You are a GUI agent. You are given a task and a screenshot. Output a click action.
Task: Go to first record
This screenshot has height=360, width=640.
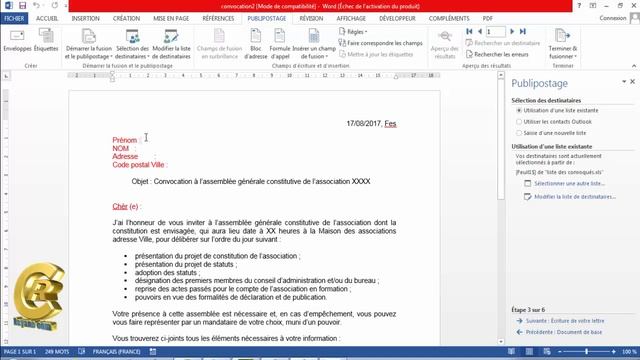click(469, 31)
